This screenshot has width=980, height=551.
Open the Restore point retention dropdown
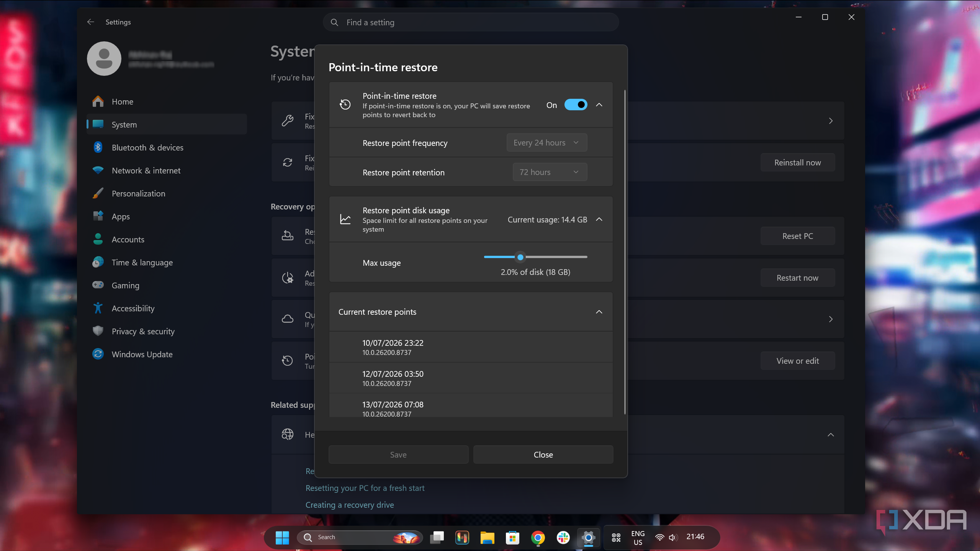[x=550, y=172]
